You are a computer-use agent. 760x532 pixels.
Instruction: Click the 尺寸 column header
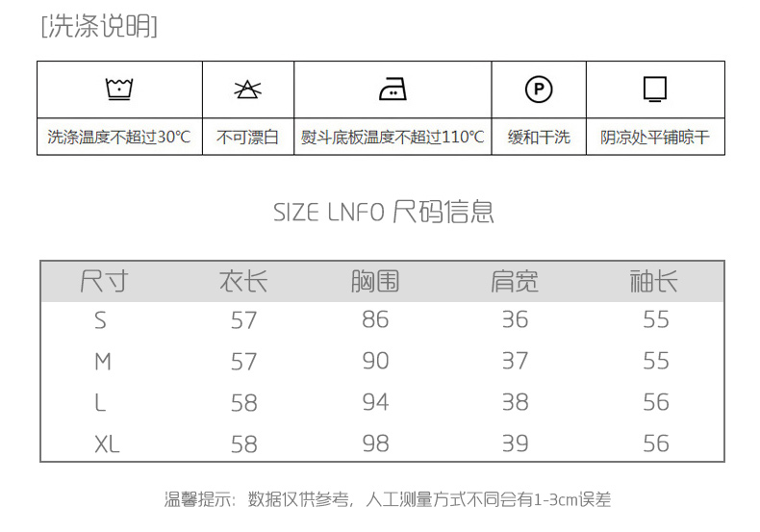[104, 282]
